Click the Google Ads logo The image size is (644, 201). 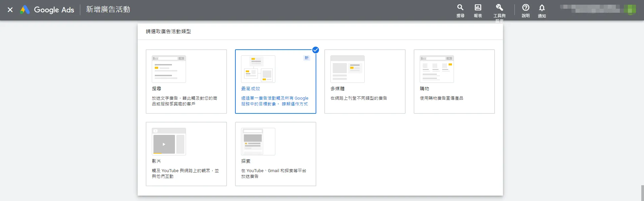25,10
